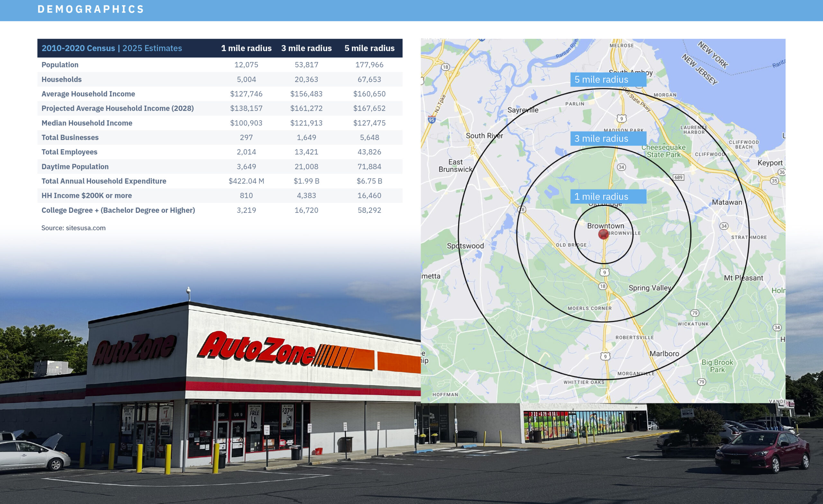Click the DEMOGRAPHICS page heading
823x504 pixels.
(91, 9)
